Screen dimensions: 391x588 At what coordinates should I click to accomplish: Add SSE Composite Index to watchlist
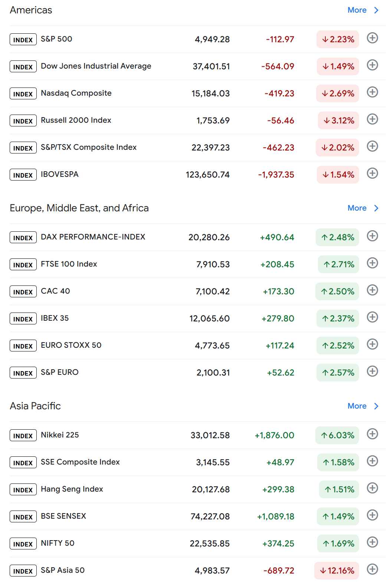click(372, 461)
